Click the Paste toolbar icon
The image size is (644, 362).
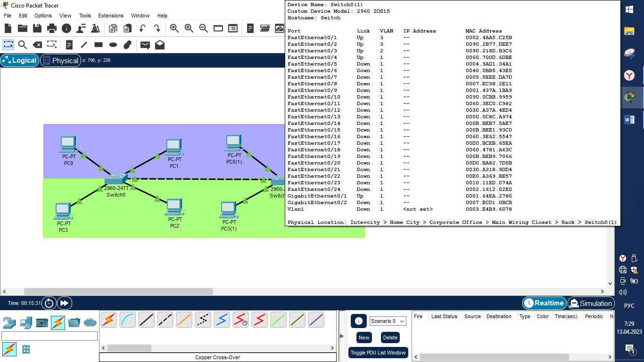pos(127,28)
